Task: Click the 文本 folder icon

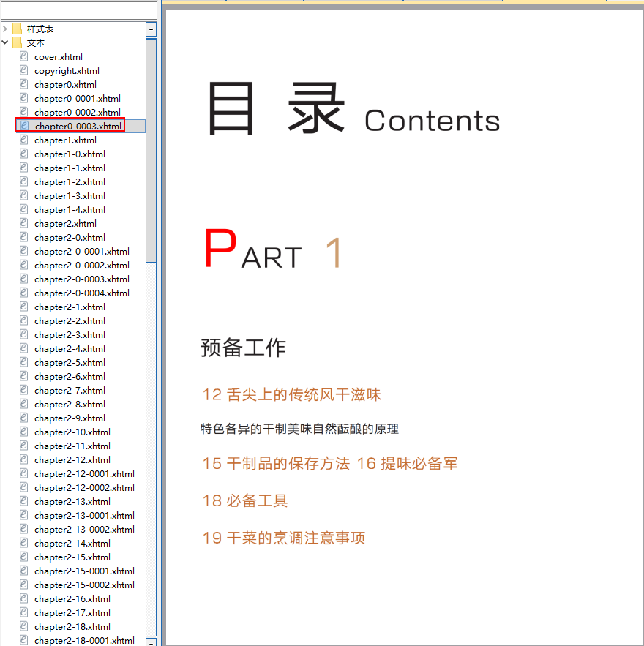Action: [17, 42]
